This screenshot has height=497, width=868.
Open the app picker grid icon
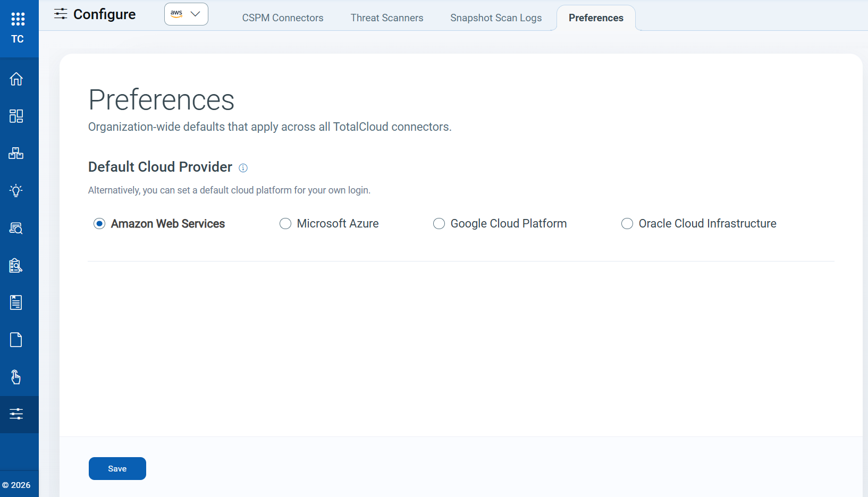[18, 19]
